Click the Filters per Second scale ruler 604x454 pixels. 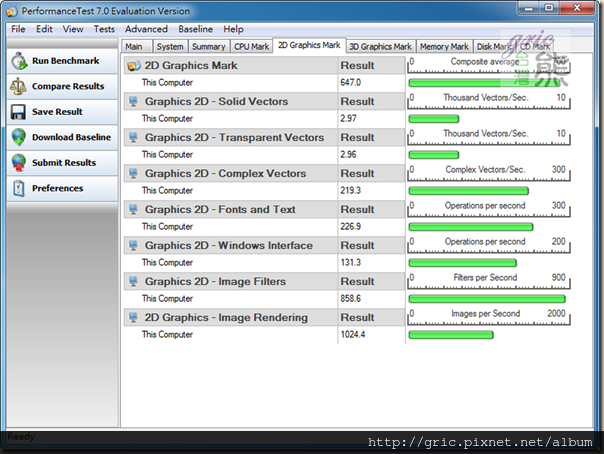point(488,281)
